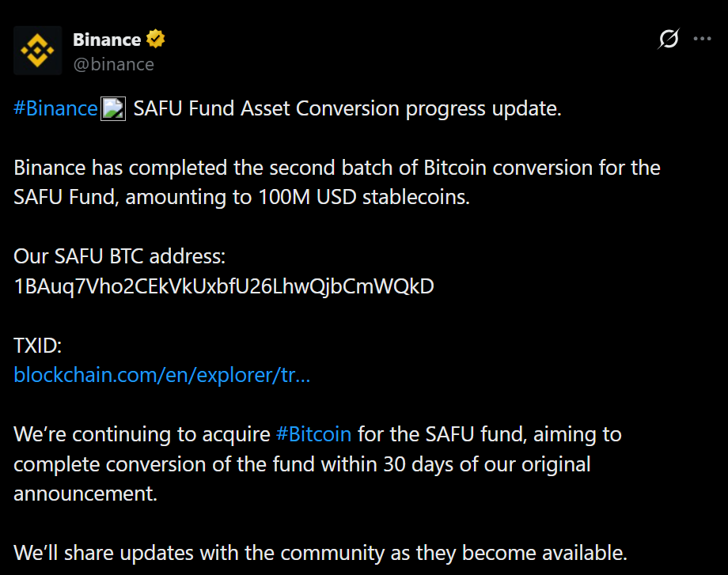The width and height of the screenshot is (728, 575).
Task: Click the @binance handle
Action: coord(113,64)
